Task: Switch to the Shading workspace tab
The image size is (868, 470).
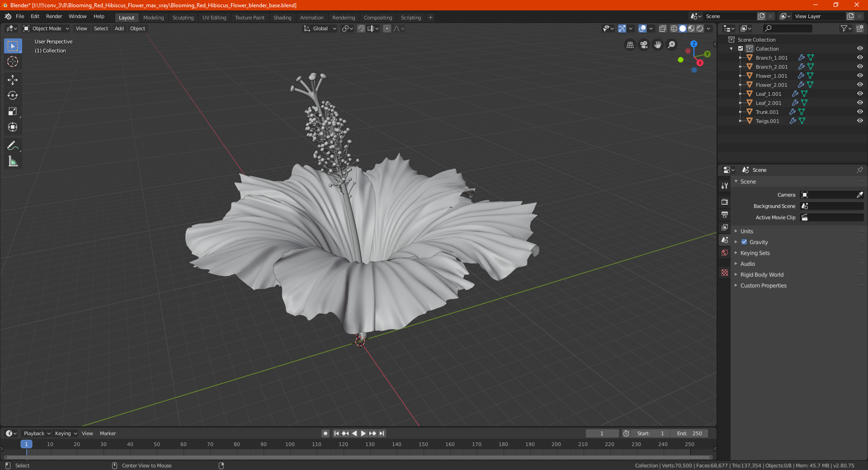Action: pyautogui.click(x=282, y=18)
